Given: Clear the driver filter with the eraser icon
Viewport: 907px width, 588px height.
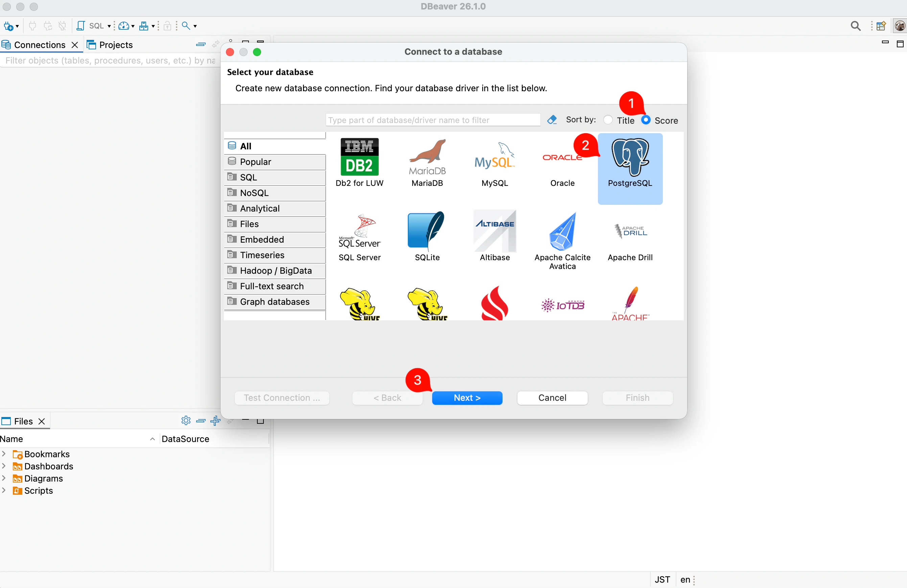Looking at the screenshot, I should pos(552,120).
